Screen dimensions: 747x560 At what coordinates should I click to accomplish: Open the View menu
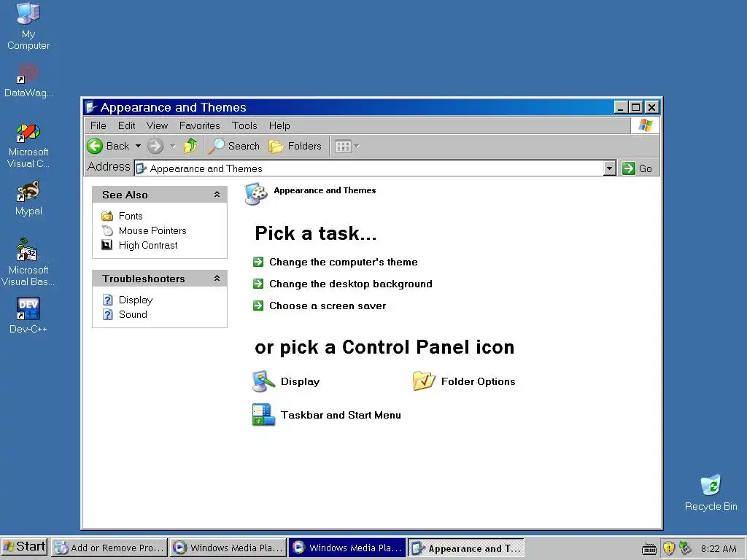tap(157, 125)
